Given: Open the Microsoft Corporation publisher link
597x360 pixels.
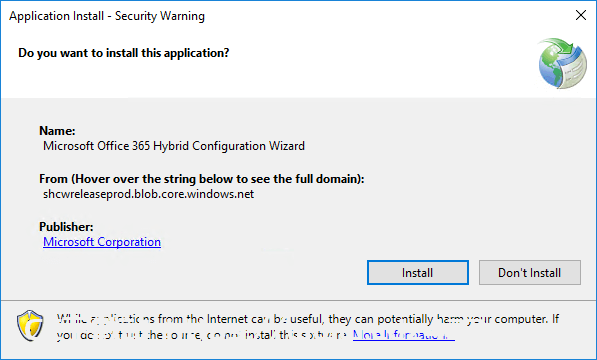Looking at the screenshot, I should point(102,242).
